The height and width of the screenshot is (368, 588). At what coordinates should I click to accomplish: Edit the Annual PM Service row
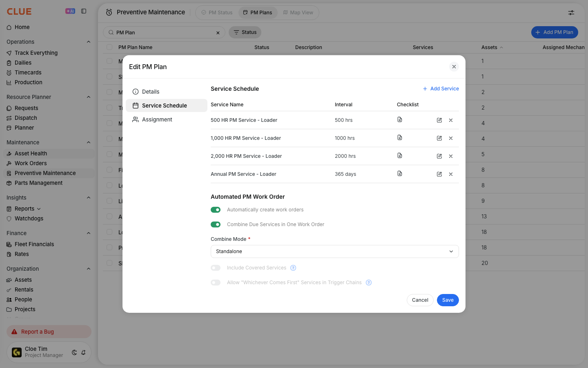439,174
